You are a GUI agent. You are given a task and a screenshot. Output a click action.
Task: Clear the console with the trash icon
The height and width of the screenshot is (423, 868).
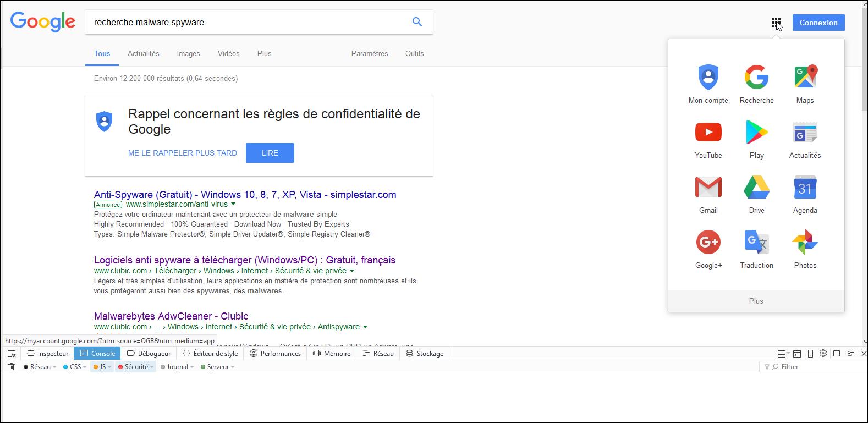tap(11, 367)
